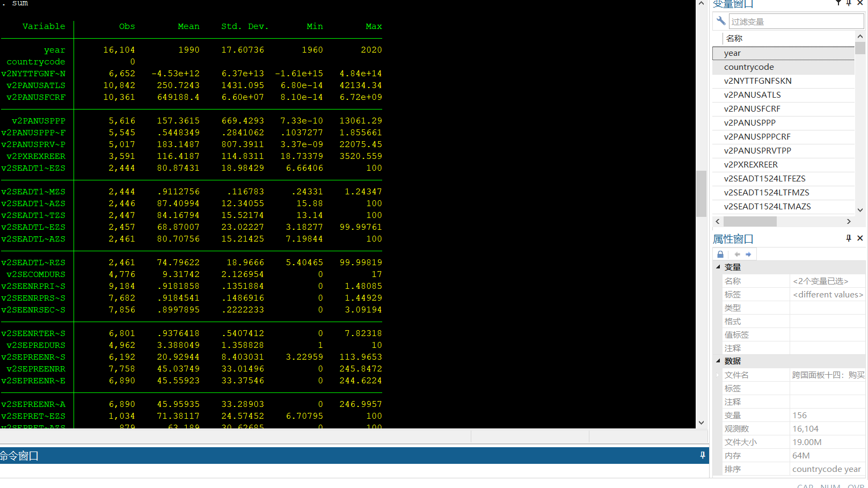Click the 文件大小 value 19.00M
868x488 pixels.
click(827, 442)
